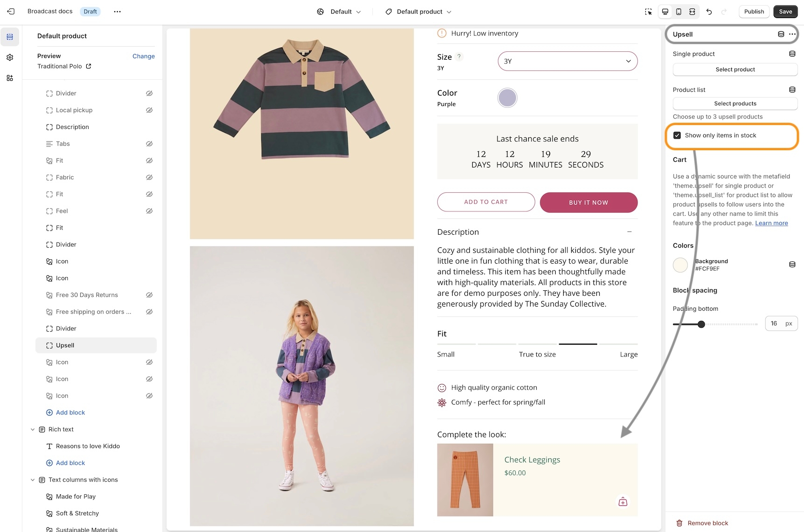Uncheck Show only items in stock
The height and width of the screenshot is (532, 804).
point(677,135)
